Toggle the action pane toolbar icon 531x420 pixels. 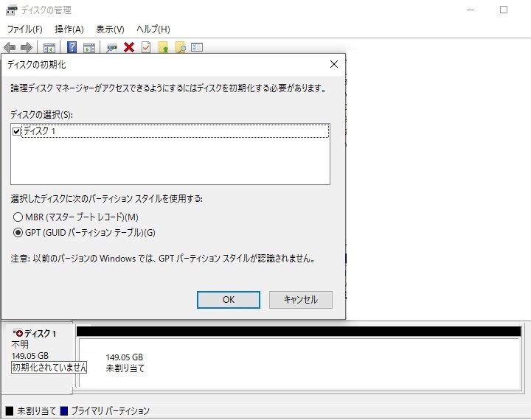[x=89, y=48]
